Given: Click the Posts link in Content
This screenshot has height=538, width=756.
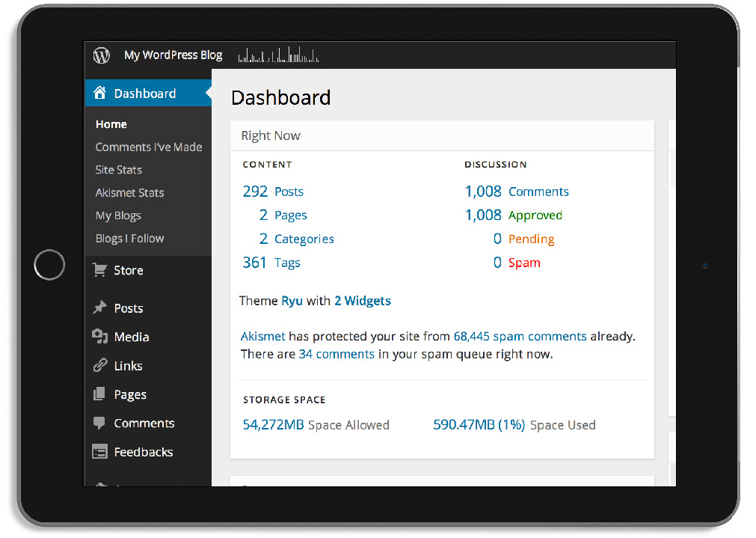Looking at the screenshot, I should (289, 192).
